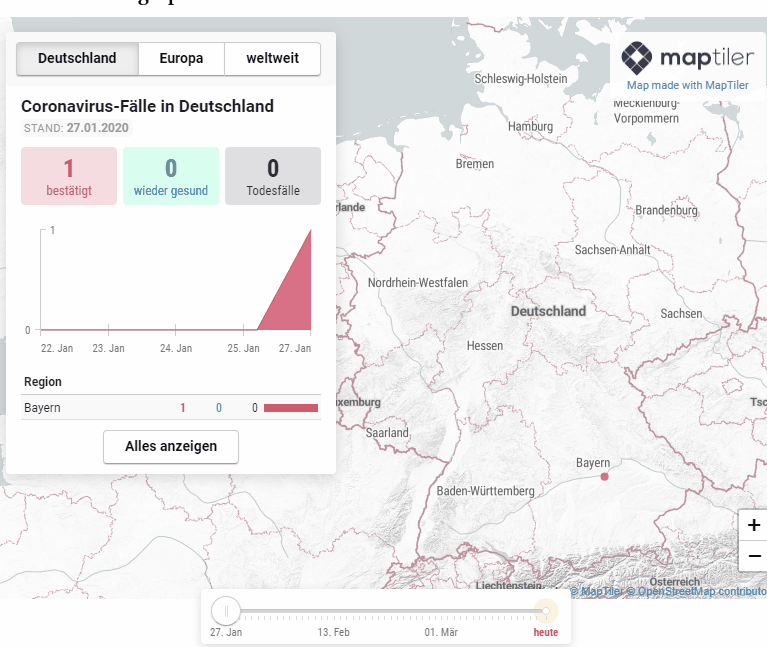Click the 13. Feb timeline label
767x647 pixels.
click(334, 632)
